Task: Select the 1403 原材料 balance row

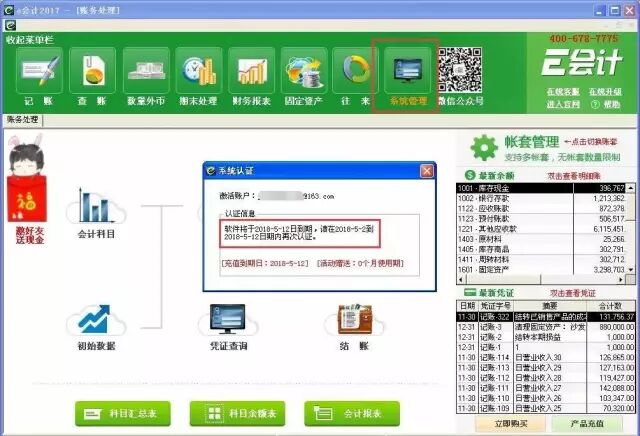Action: coord(541,239)
